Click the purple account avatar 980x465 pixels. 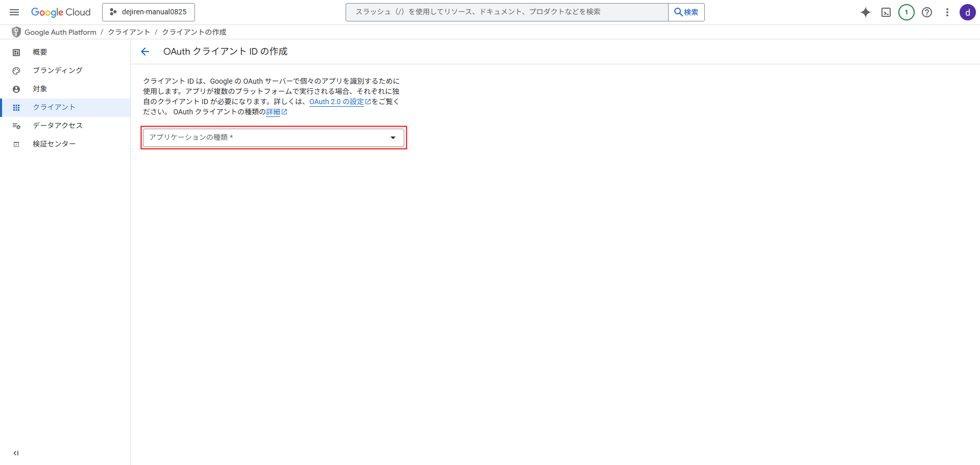click(968, 12)
